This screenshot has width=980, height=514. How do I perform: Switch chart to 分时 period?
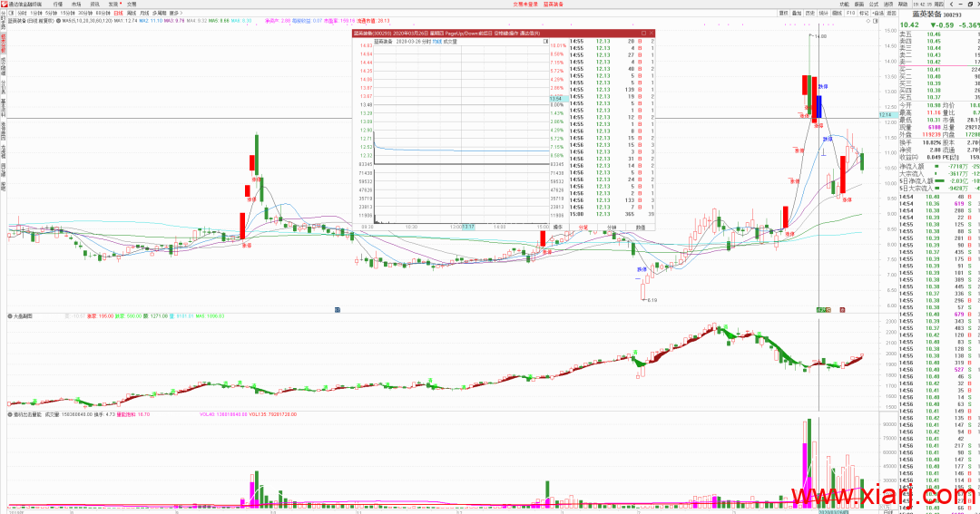coord(22,13)
